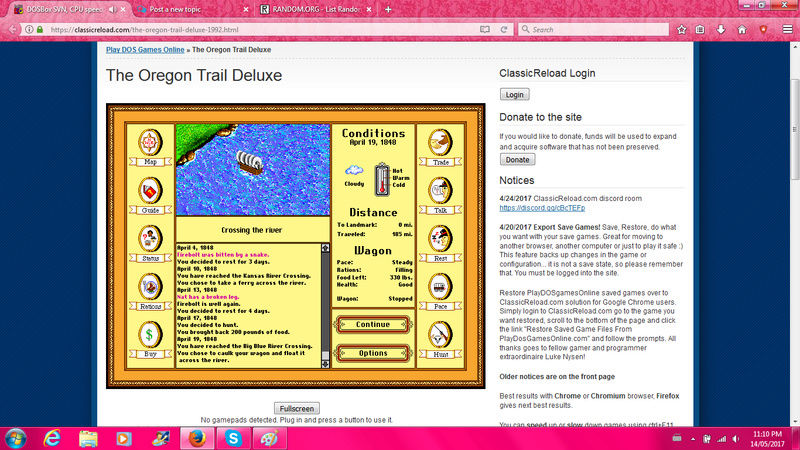
Task: Open the Windows Start menu
Action: click(15, 439)
